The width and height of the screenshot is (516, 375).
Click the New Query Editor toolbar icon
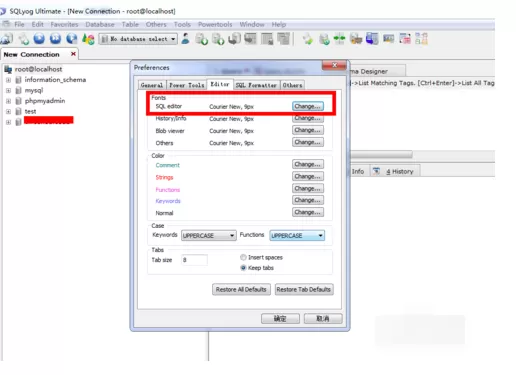[x=23, y=39]
